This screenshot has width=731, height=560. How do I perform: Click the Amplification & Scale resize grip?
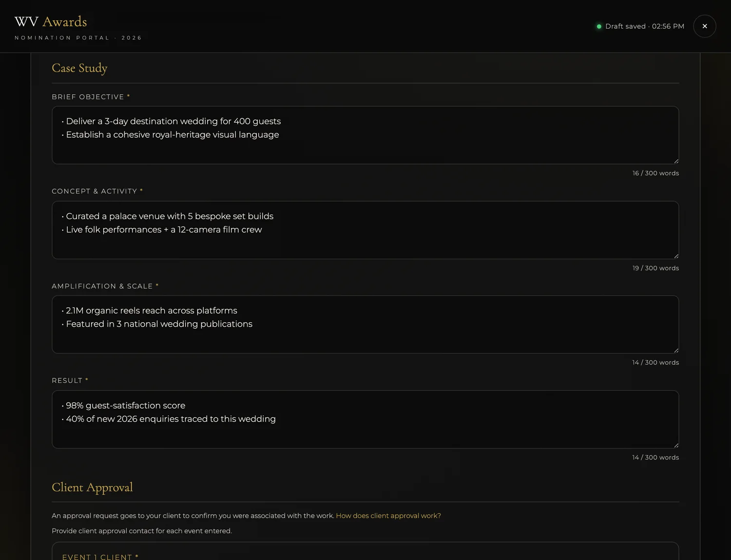click(x=676, y=351)
